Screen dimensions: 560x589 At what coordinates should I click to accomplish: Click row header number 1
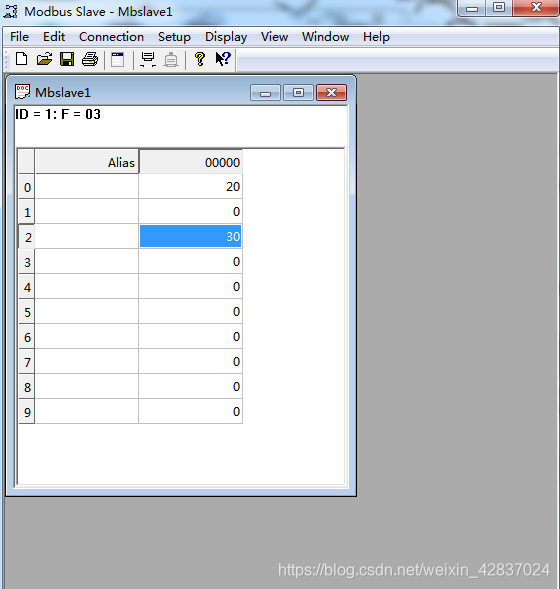click(27, 212)
